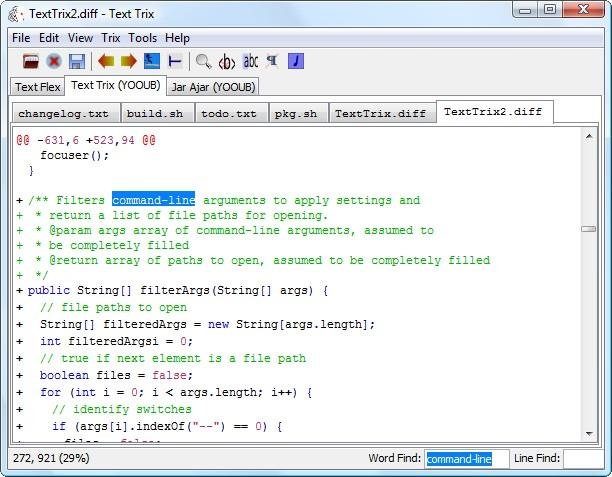Viewport: 612px width, 477px height.
Task: Click the '@@ -631,6 +523,94 @@' diff header
Action: 86,140
